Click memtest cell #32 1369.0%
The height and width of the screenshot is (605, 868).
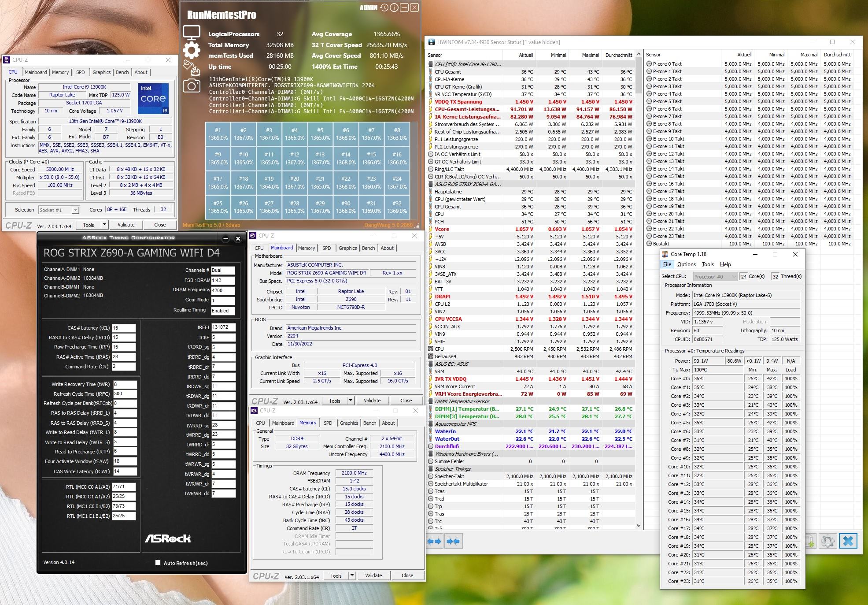pos(397,207)
